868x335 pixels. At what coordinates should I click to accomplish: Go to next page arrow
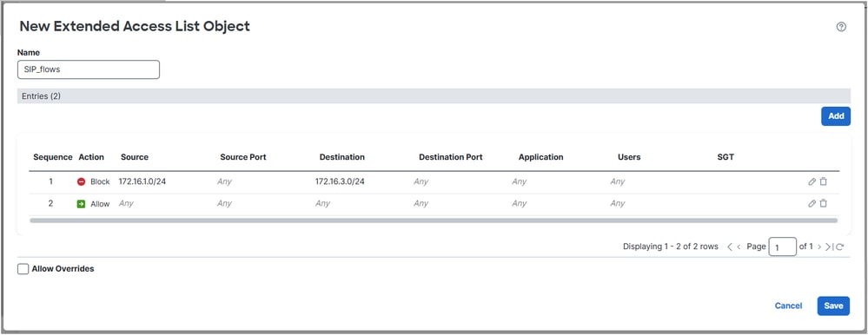point(819,246)
